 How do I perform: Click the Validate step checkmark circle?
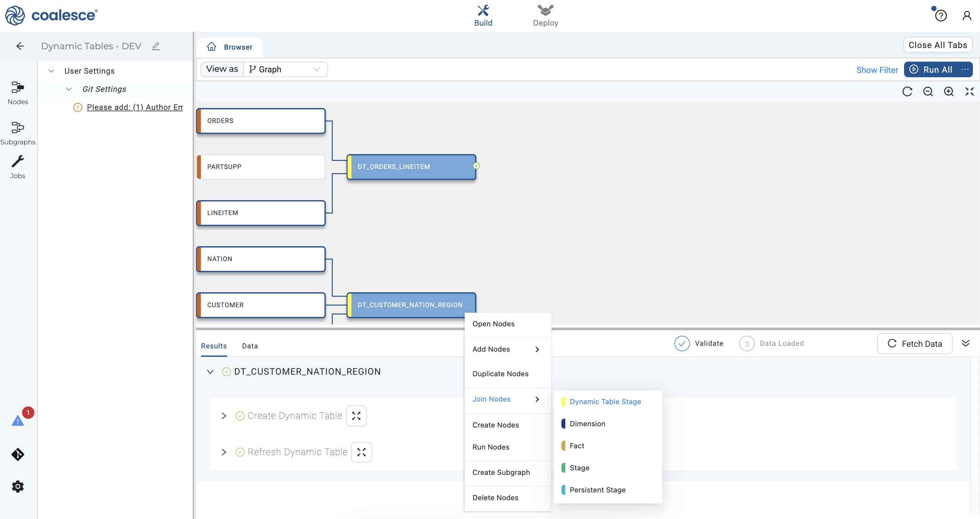tap(682, 343)
